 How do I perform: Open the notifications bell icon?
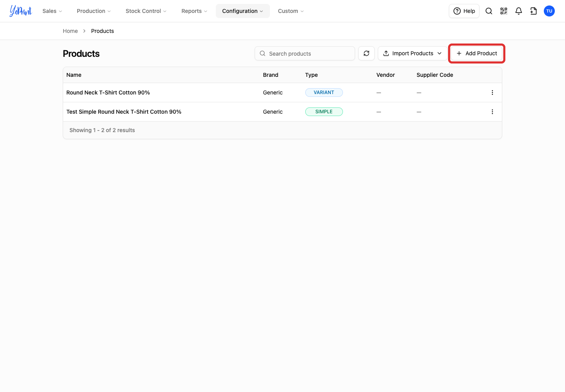[519, 11]
